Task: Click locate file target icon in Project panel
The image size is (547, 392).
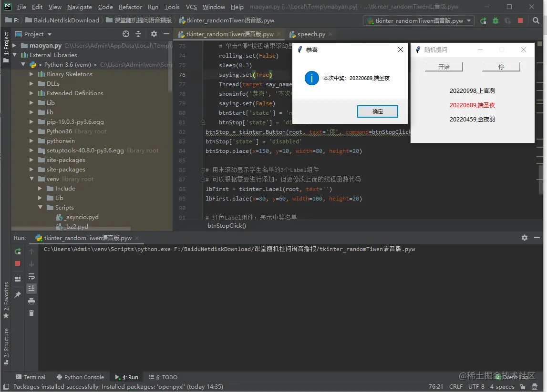Action: coord(126,34)
